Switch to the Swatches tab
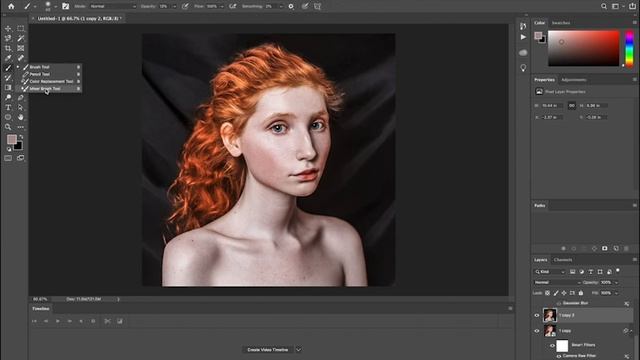 [561, 23]
